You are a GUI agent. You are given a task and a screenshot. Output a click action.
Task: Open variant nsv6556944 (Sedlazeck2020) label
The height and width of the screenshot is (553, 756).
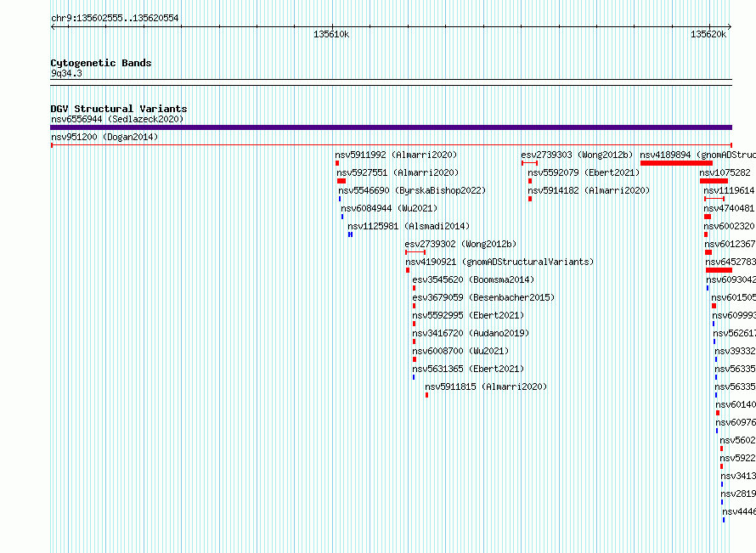pos(117,119)
